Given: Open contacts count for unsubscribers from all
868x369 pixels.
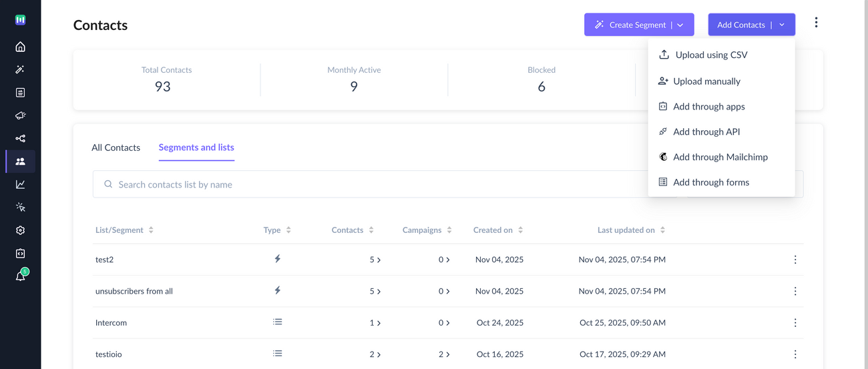Looking at the screenshot, I should 375,291.
